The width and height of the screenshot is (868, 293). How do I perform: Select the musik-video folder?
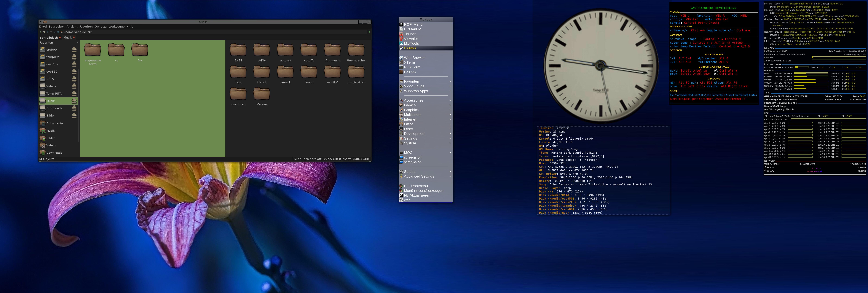pos(356,75)
